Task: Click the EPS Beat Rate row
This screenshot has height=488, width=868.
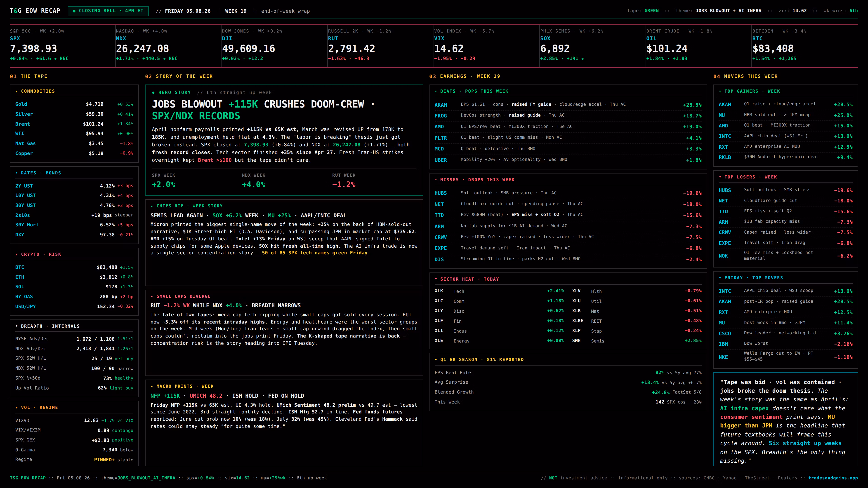Action: [568, 373]
